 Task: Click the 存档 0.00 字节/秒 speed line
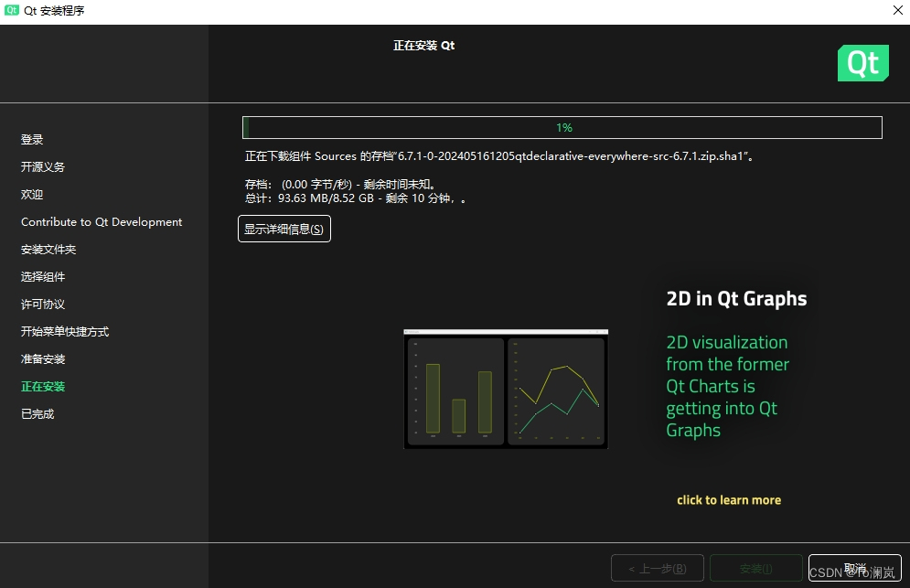click(x=340, y=184)
